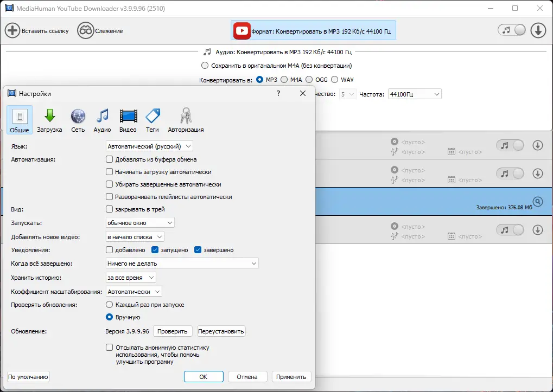Viewport: 553px width, 392px height.
Task: Open the Сеть settings tab
Action: point(78,120)
